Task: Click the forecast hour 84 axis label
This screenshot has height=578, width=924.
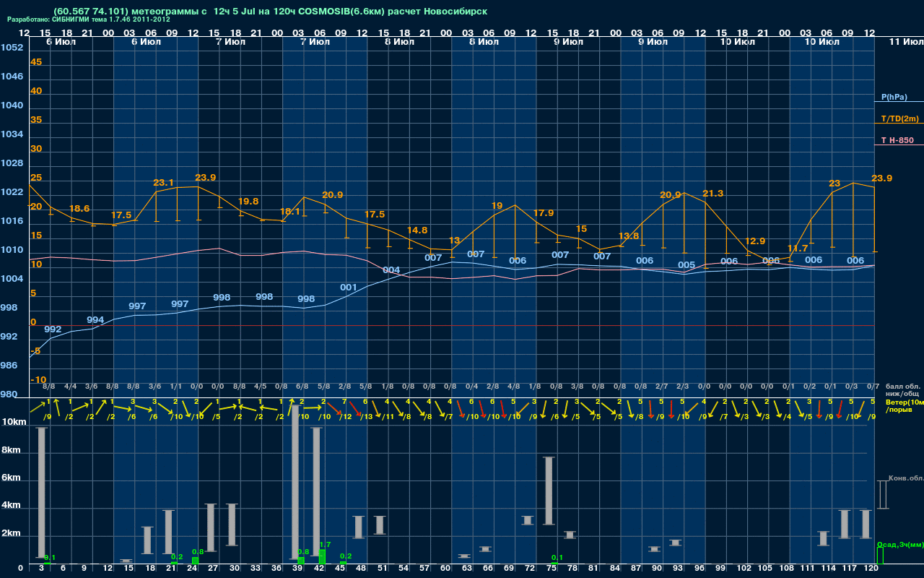Action: [x=615, y=569]
